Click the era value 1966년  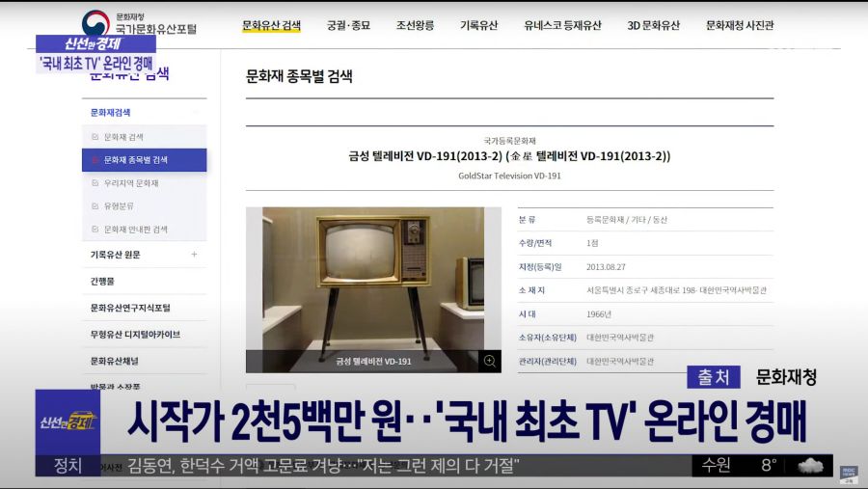click(x=598, y=314)
